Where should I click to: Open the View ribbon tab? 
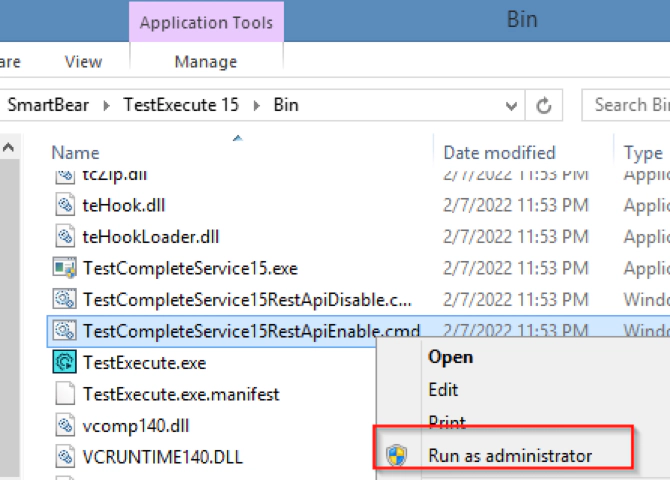click(x=83, y=61)
